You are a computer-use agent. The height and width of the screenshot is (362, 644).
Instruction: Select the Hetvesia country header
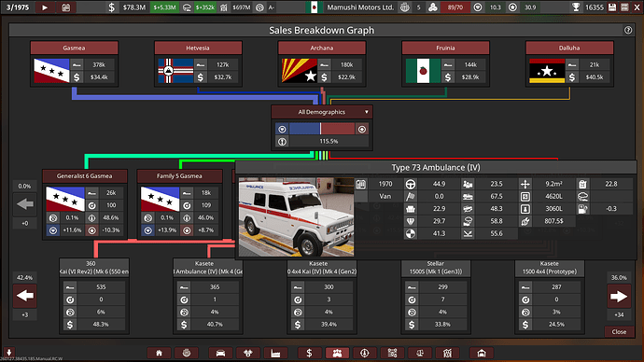pyautogui.click(x=198, y=48)
